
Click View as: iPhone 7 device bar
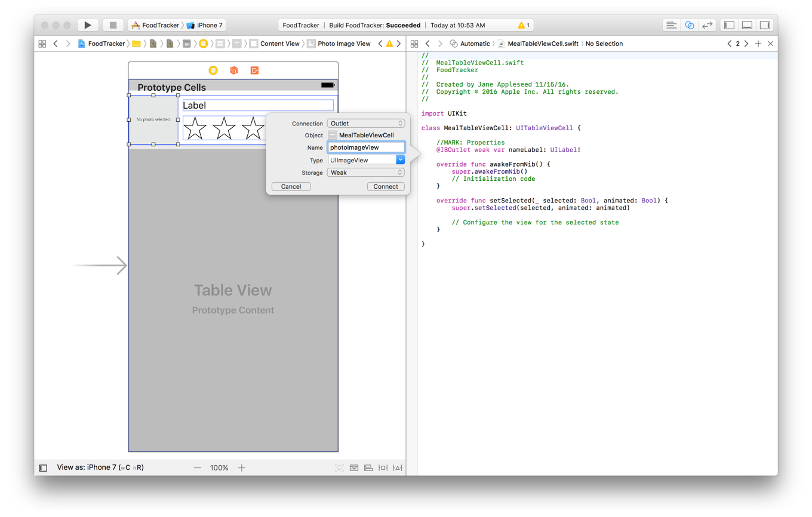point(100,467)
